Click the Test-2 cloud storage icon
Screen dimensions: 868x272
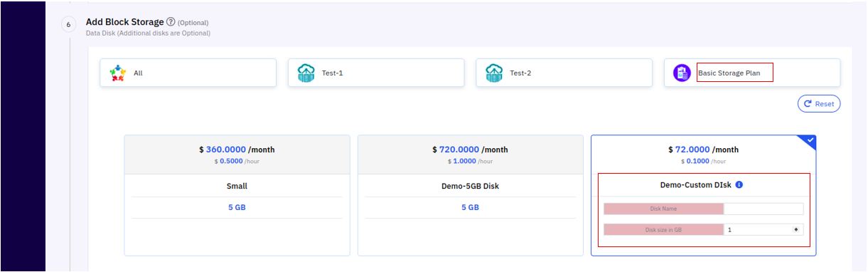[494, 73]
